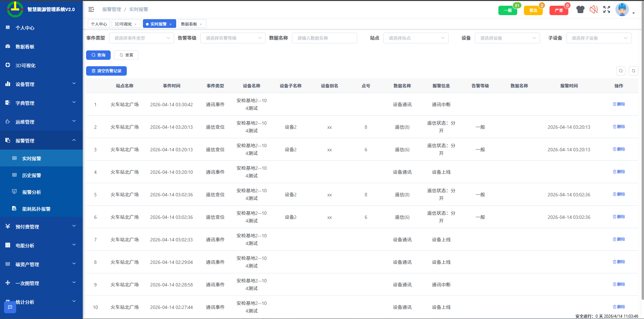Screen dimensions: 644x319
Task: Click the 数据名称 input field
Action: (324, 38)
